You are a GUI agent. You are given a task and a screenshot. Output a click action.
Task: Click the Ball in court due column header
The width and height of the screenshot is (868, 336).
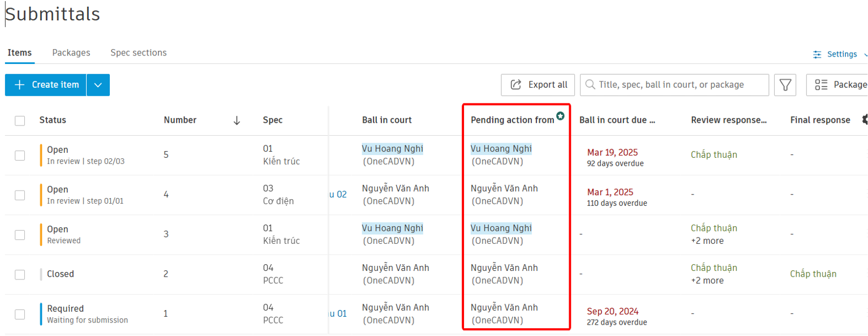click(617, 120)
